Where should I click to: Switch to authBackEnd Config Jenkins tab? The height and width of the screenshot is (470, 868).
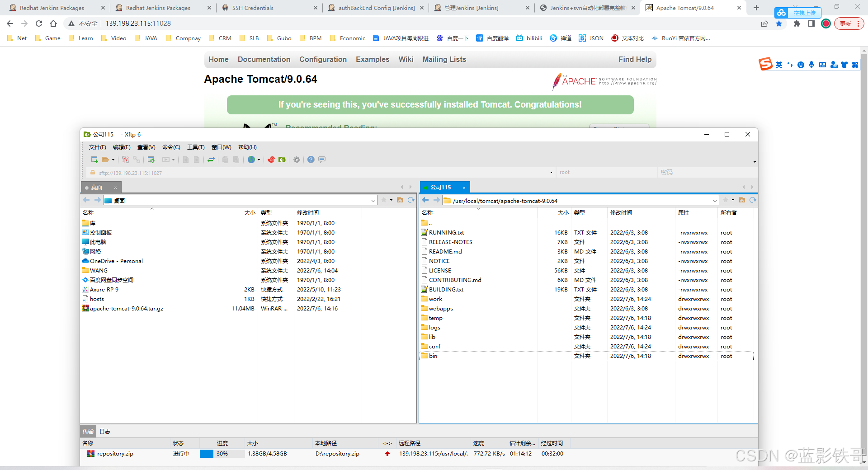coord(377,8)
